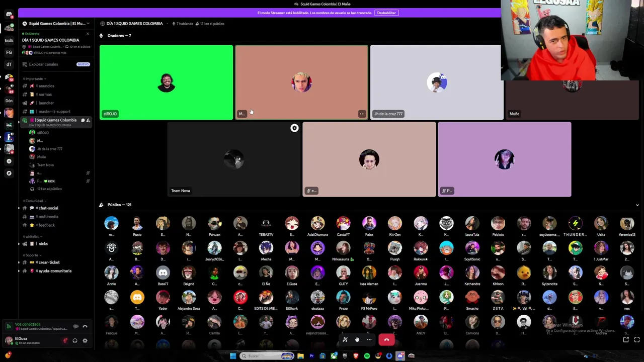Open Premiere Pro from the Windows taskbar
This screenshot has width=644, height=362.
pos(311,356)
